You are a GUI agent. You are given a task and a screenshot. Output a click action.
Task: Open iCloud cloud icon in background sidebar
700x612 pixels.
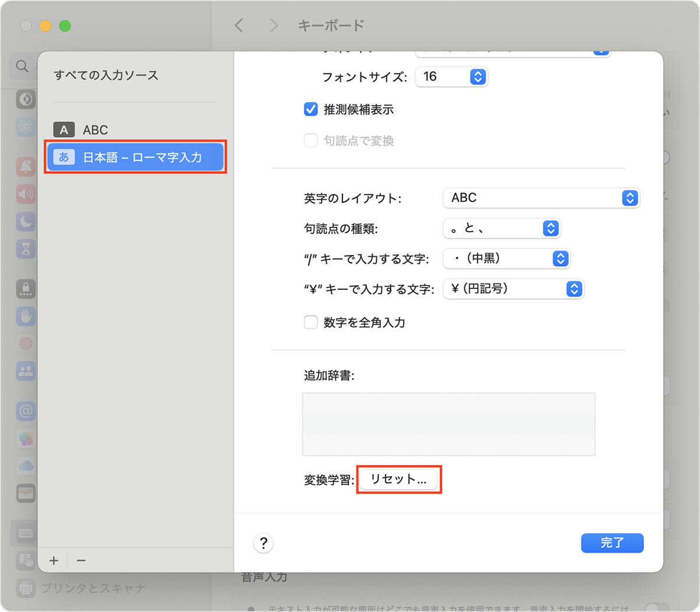pos(26,466)
